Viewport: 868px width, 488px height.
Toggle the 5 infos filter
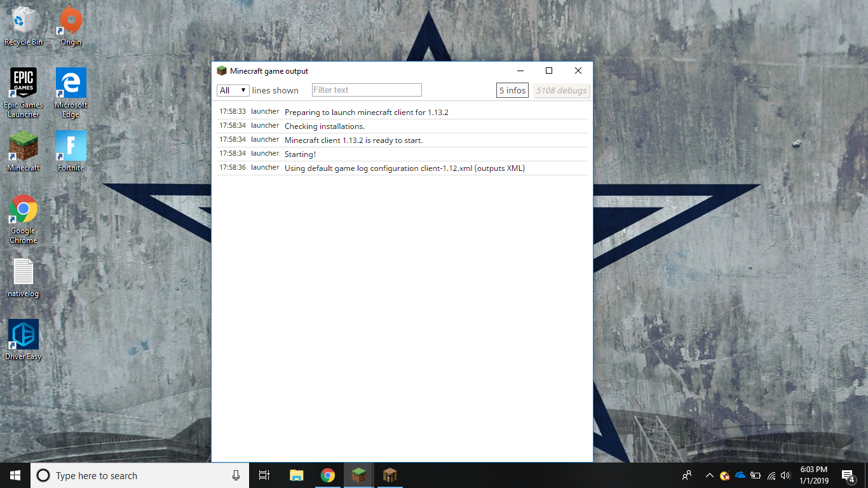pyautogui.click(x=512, y=90)
